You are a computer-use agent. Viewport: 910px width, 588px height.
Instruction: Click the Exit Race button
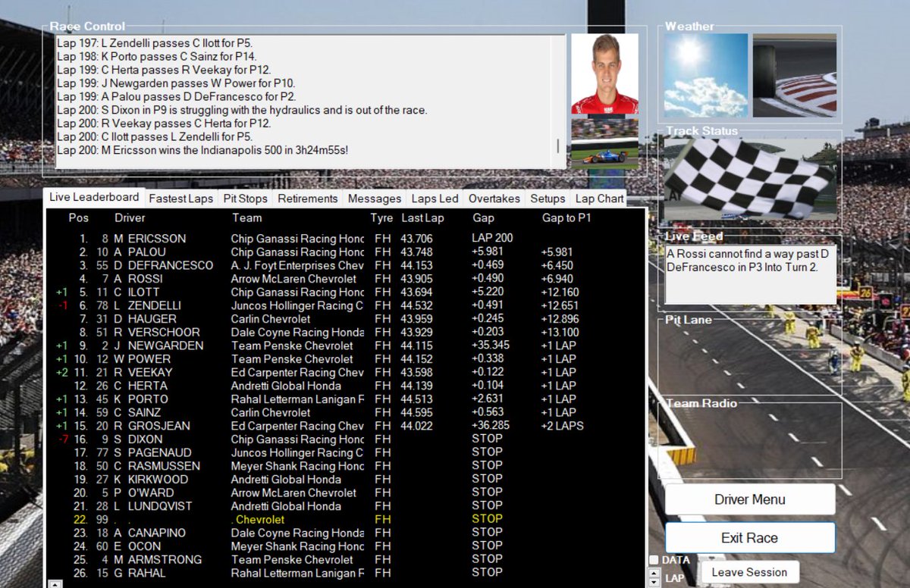click(749, 538)
